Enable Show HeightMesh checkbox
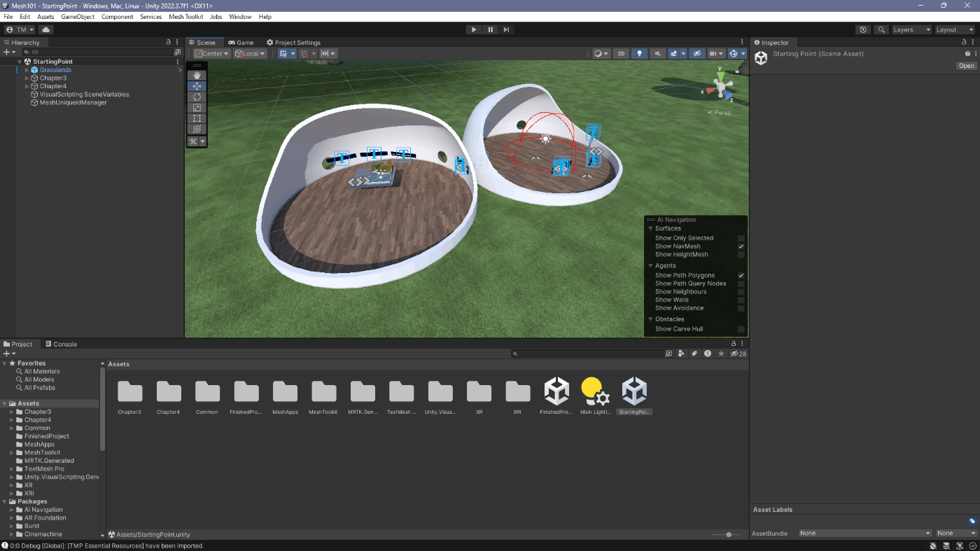 click(741, 255)
